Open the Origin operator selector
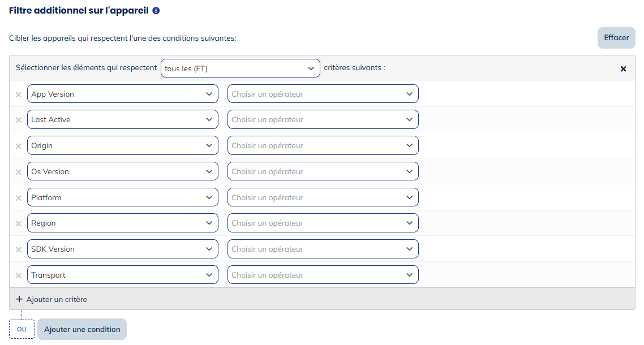644x345 pixels. coord(323,145)
